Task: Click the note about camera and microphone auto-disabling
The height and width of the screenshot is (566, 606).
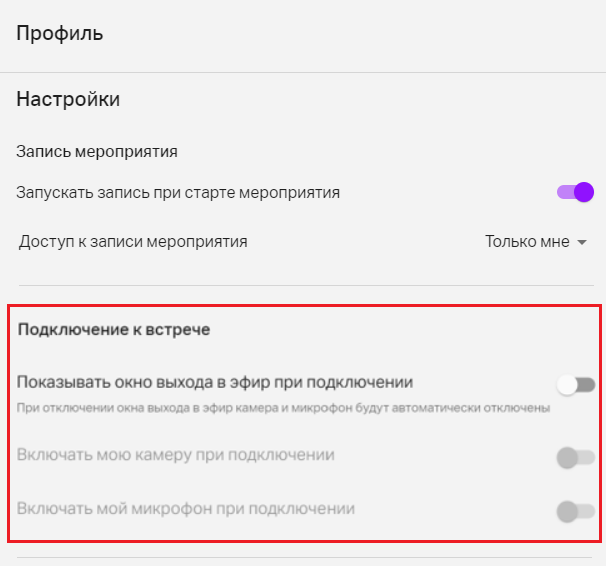Action: [x=283, y=408]
